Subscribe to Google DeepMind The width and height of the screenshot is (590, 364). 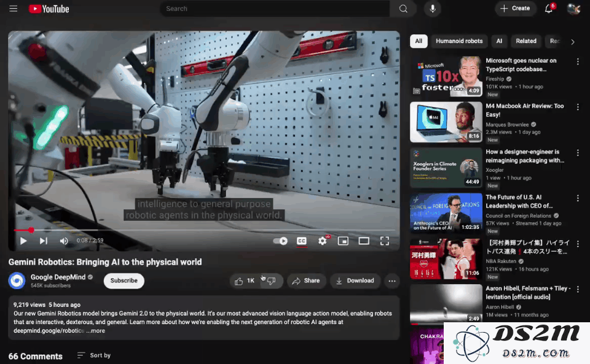tap(124, 281)
